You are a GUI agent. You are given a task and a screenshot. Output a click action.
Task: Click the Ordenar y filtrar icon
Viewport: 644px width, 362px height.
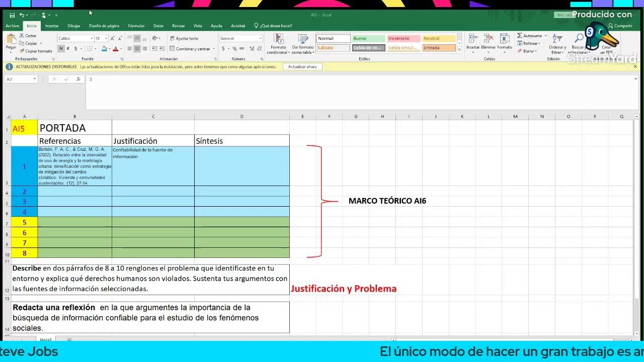[557, 39]
